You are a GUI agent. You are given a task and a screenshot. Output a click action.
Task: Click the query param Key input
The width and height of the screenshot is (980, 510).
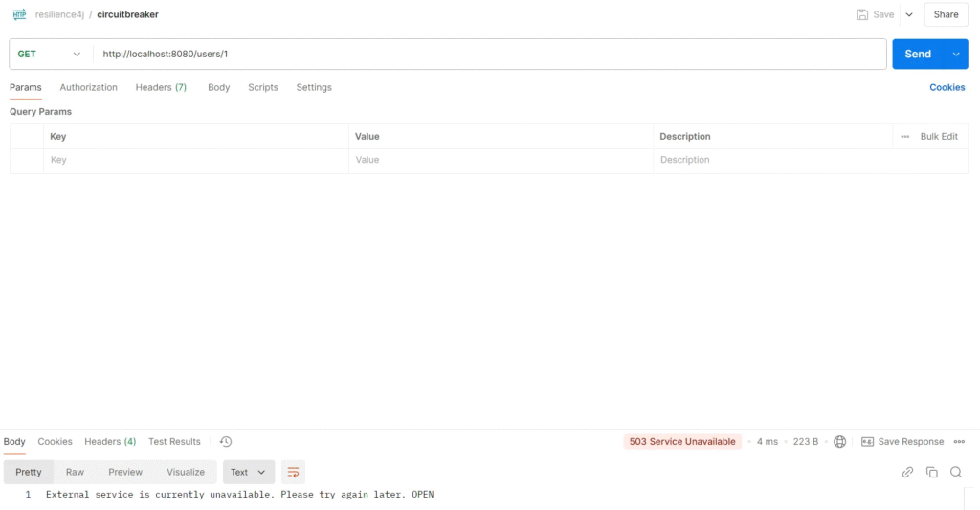click(195, 160)
